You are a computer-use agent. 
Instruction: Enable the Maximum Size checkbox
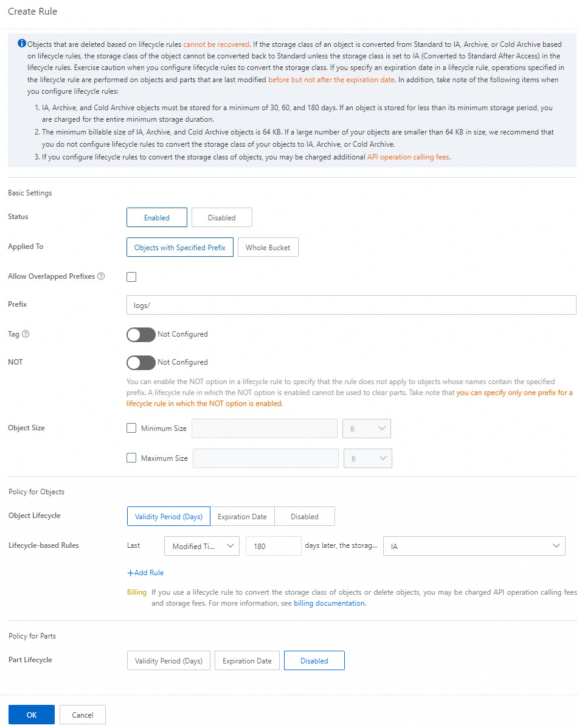(x=131, y=458)
